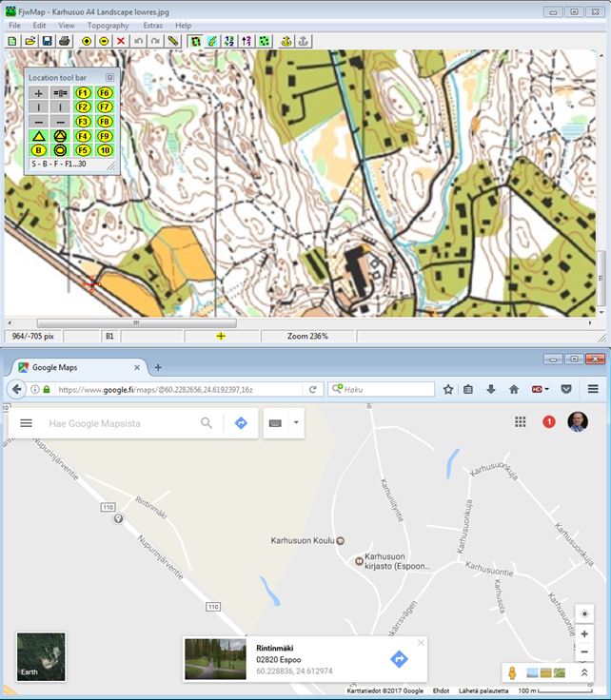Click the red X delete icon
611x700 pixels.
(121, 42)
